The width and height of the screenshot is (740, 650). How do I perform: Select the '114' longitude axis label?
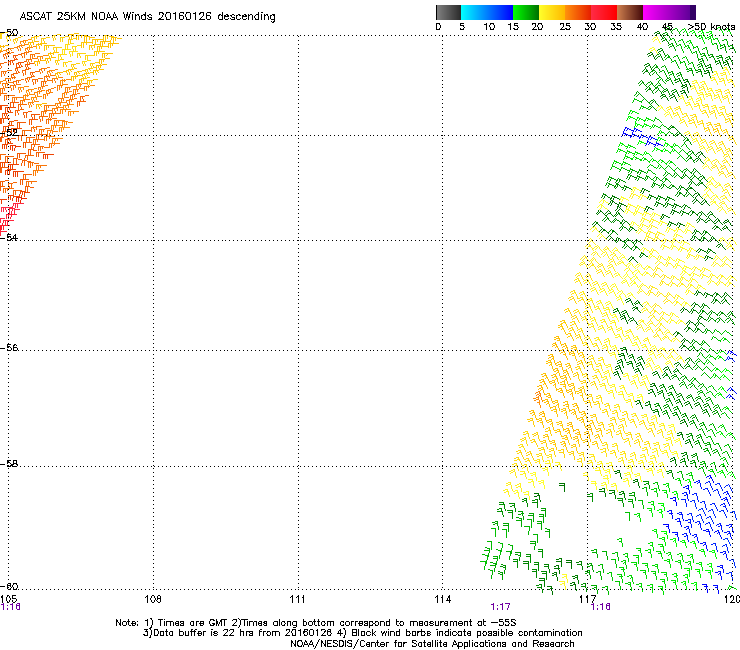click(x=443, y=599)
